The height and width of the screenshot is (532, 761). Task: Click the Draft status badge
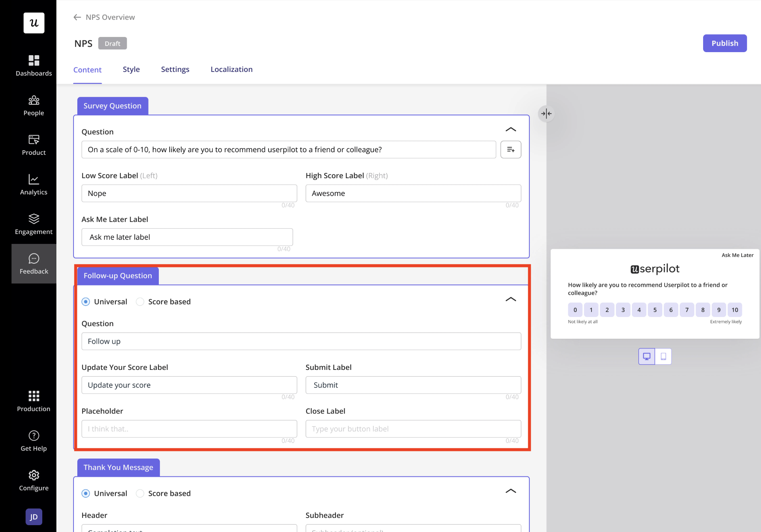(112, 43)
